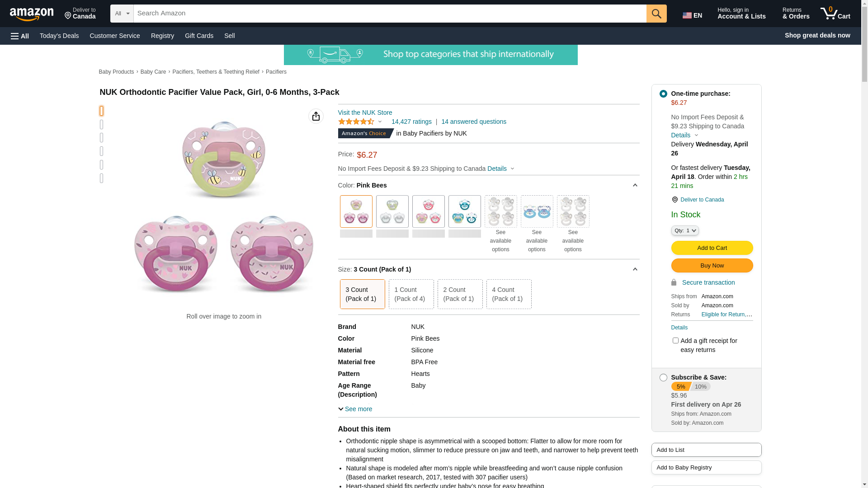Click the Amazon logo

tap(32, 14)
